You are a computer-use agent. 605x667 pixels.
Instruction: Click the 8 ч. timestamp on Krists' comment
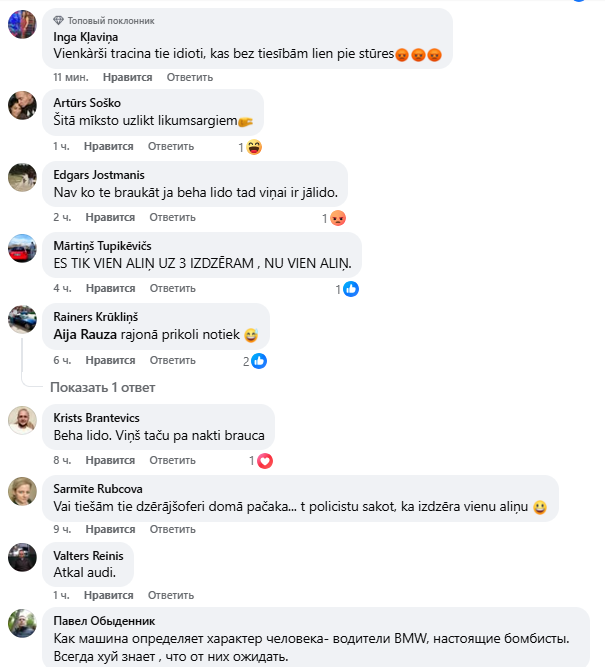[62, 460]
